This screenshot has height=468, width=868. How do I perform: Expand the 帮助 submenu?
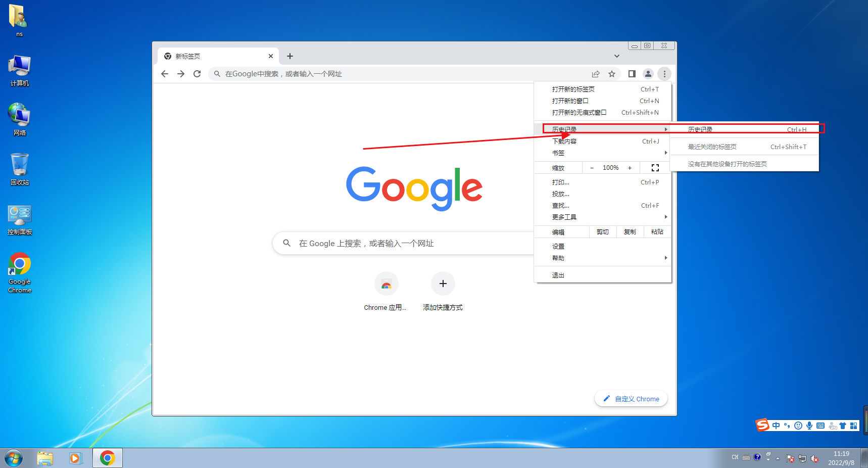click(603, 258)
